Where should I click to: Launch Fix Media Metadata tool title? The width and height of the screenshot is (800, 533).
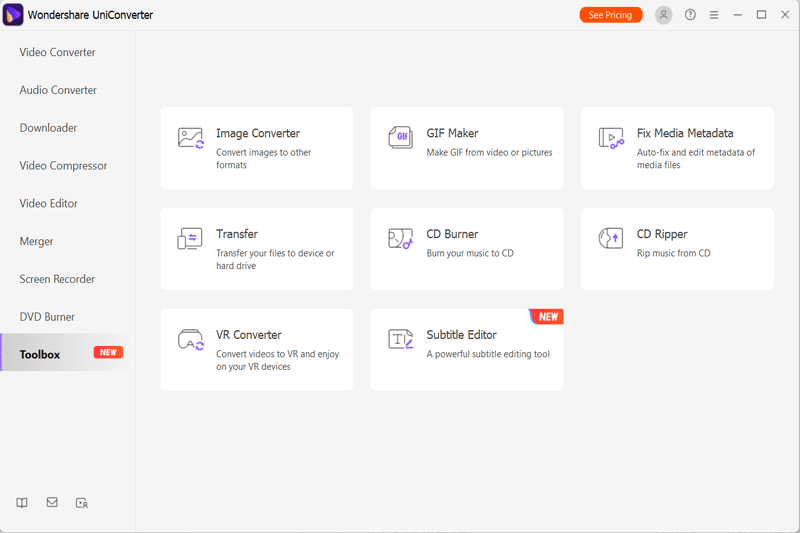685,133
